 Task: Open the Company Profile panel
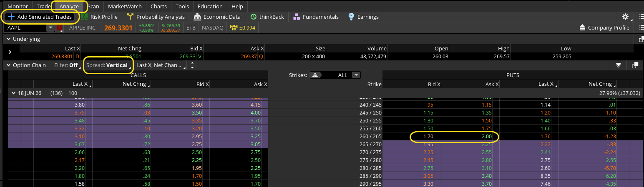click(x=604, y=27)
